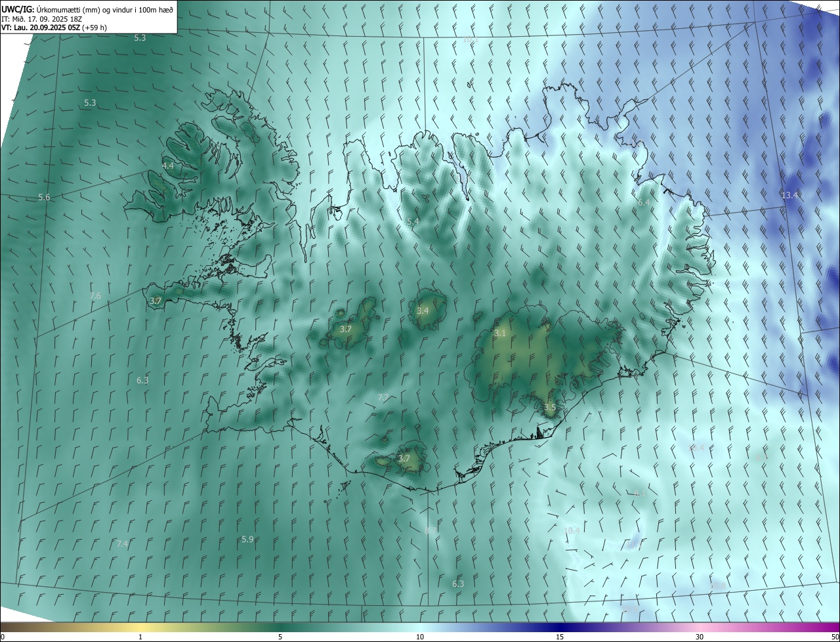This screenshot has width=840, height=642.
Task: Select the initialization time line 'IT: Mið. 17. 09. 2025 18Z'
Action: click(x=41, y=19)
